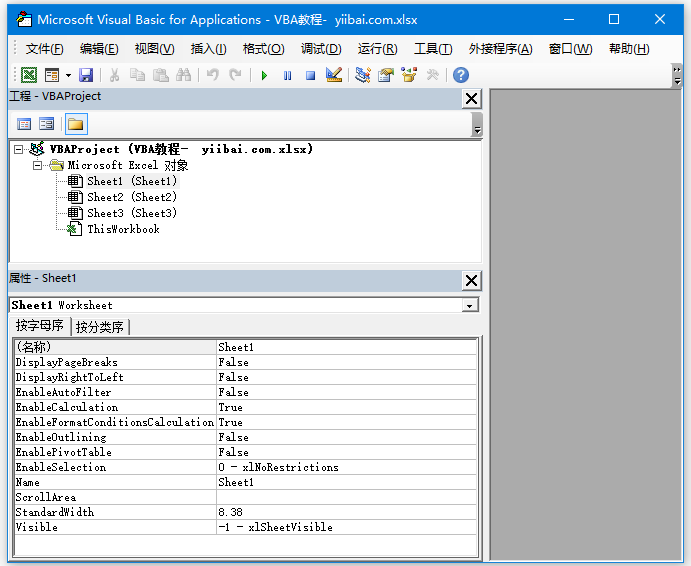Open the 视图(V) menu
691x566 pixels.
coord(154,49)
